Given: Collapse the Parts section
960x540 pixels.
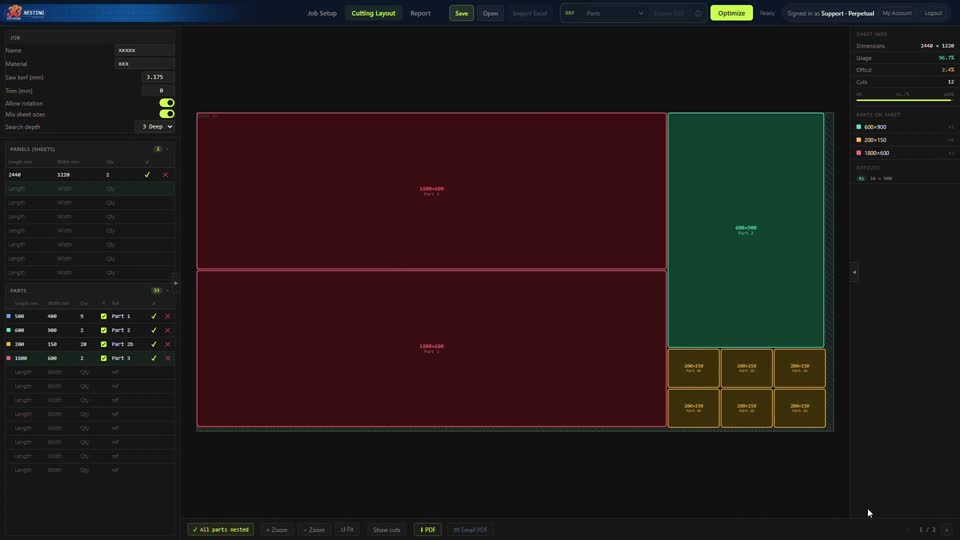Looking at the screenshot, I should coord(167,291).
